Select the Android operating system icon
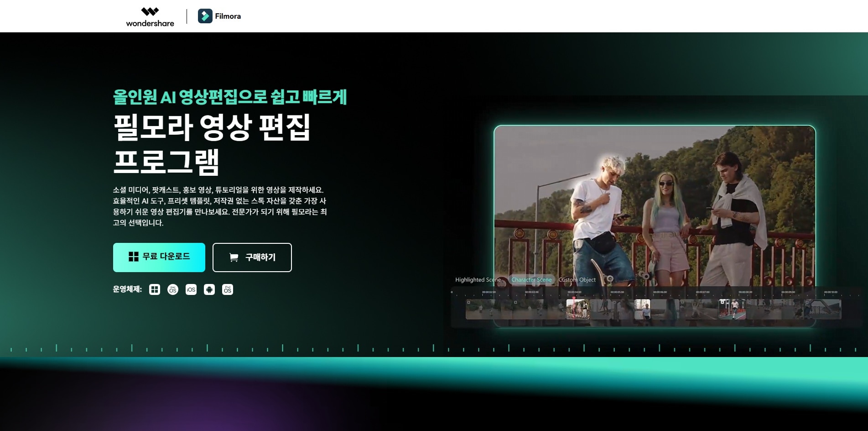868x431 pixels. pyautogui.click(x=209, y=289)
